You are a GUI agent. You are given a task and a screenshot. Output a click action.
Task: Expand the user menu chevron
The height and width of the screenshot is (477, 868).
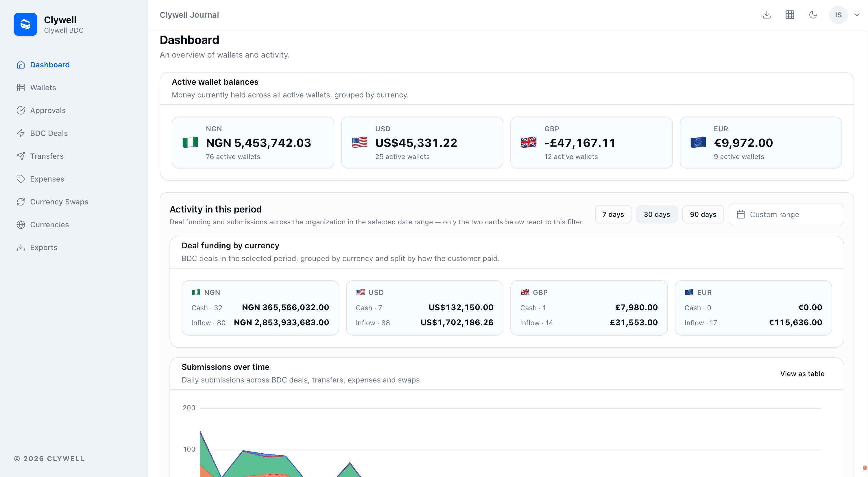(857, 15)
